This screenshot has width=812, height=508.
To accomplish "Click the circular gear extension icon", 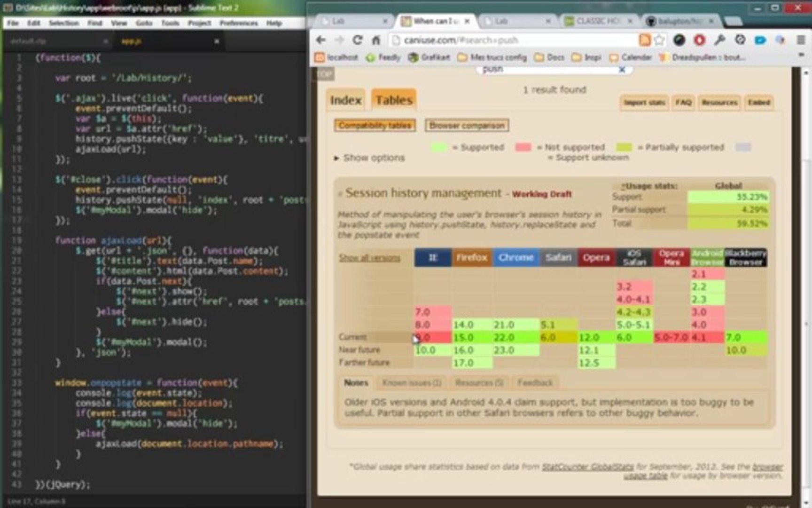I will pos(740,40).
